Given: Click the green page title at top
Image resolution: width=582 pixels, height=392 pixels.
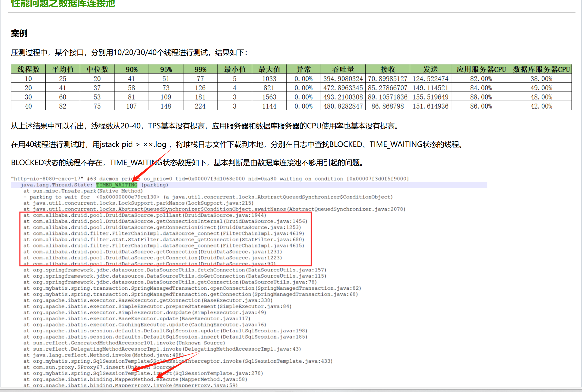Looking at the screenshot, I should tap(63, 4).
